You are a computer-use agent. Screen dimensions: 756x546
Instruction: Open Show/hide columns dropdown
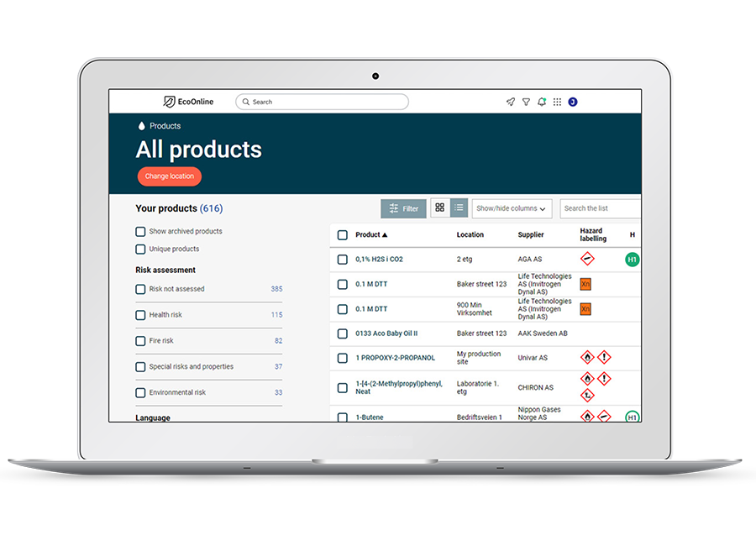click(x=511, y=208)
